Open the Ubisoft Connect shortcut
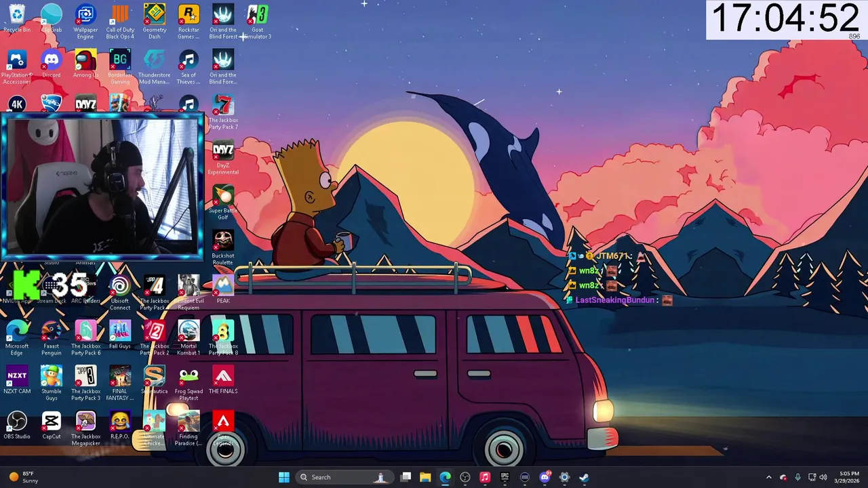Image resolution: width=868 pixels, height=488 pixels. [120, 293]
